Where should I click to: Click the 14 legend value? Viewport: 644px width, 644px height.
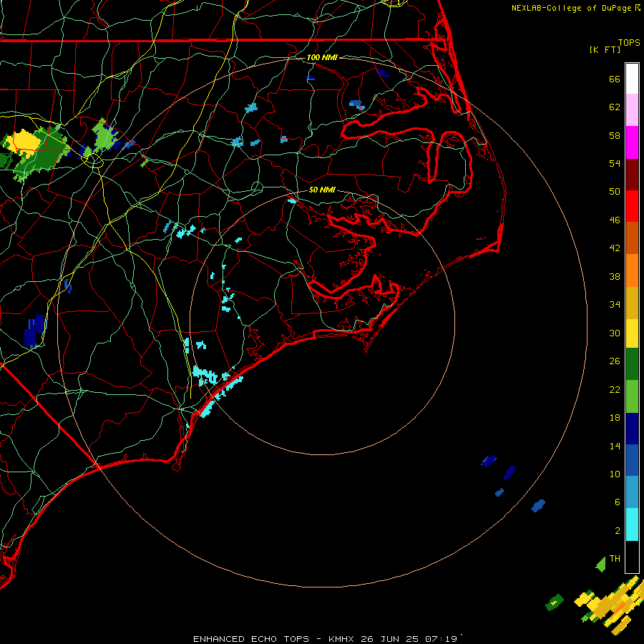615,446
